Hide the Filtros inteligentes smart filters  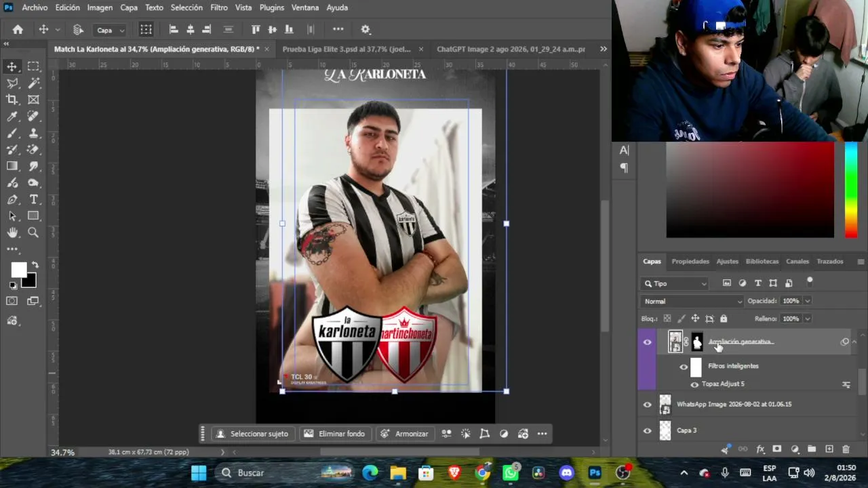[684, 367]
